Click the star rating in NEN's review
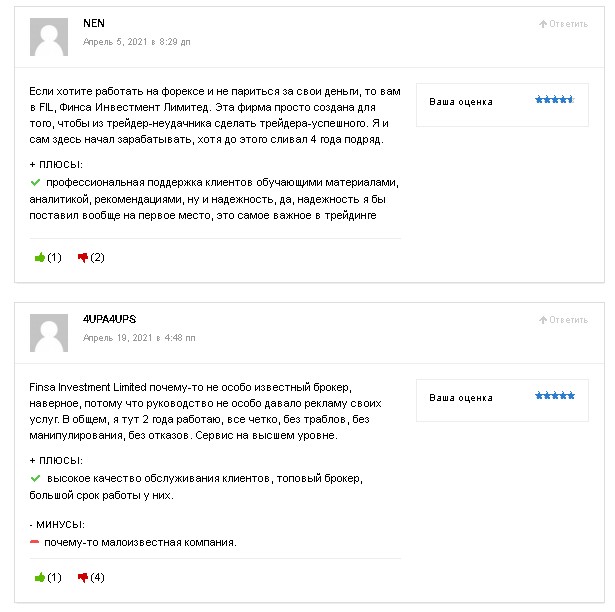This screenshot has width=615, height=612. 554,100
